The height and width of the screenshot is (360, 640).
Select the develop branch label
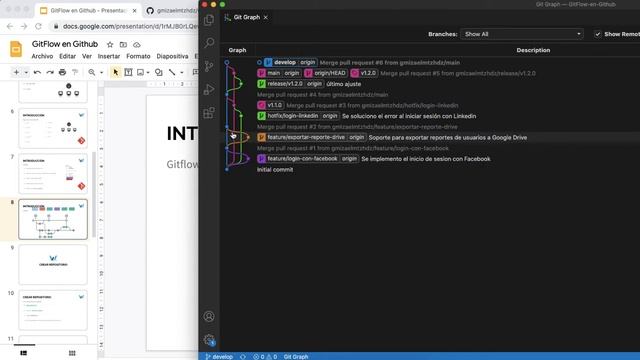[285, 62]
